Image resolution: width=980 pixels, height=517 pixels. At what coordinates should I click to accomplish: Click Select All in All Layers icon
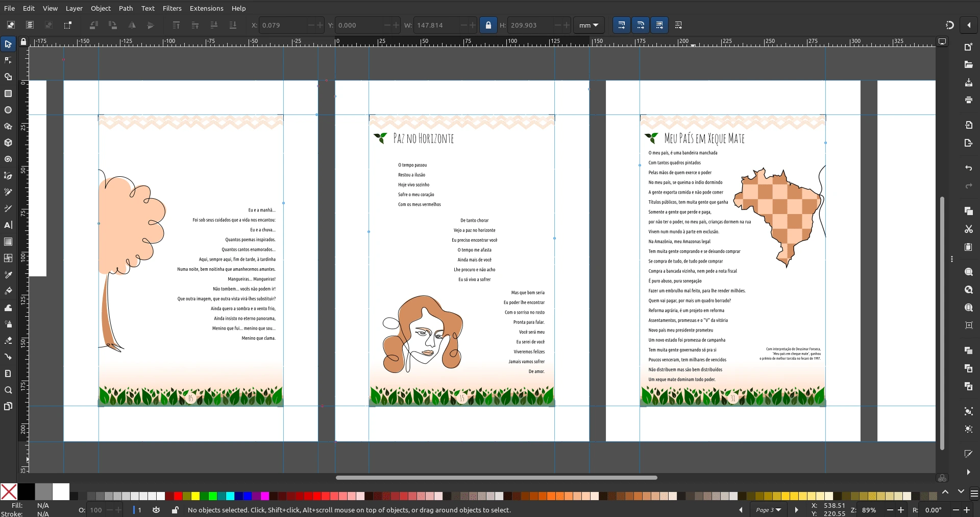click(x=30, y=25)
